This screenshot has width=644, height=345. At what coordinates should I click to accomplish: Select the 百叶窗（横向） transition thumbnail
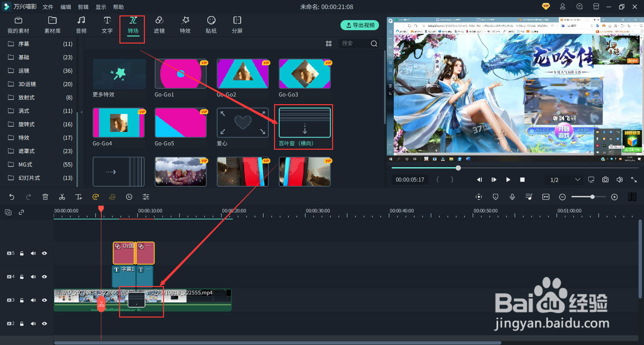(x=305, y=123)
